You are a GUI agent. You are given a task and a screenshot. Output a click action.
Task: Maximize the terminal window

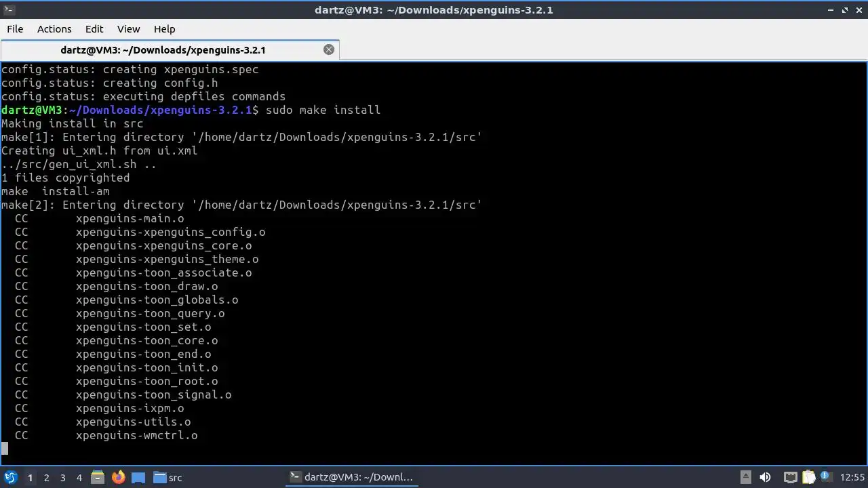tap(845, 9)
